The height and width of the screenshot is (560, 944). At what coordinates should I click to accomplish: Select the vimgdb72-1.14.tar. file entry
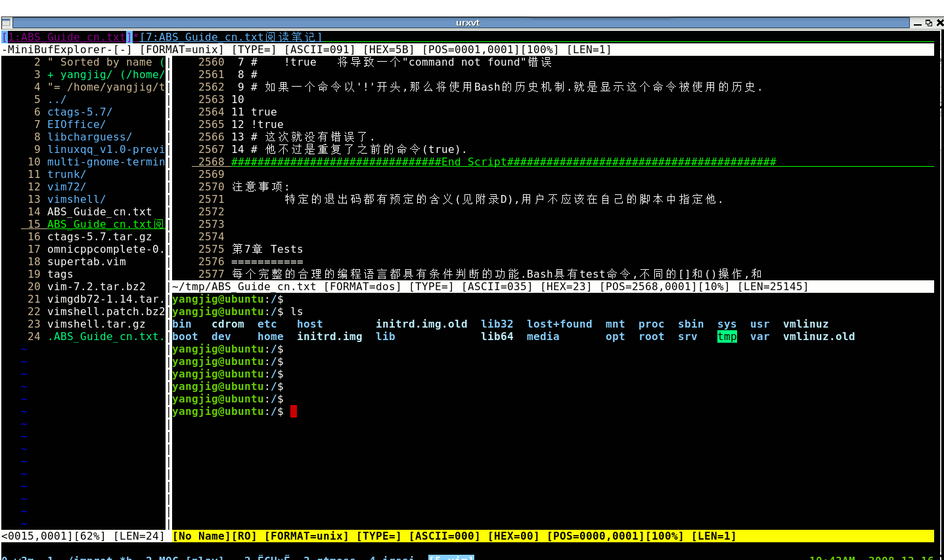[106, 299]
